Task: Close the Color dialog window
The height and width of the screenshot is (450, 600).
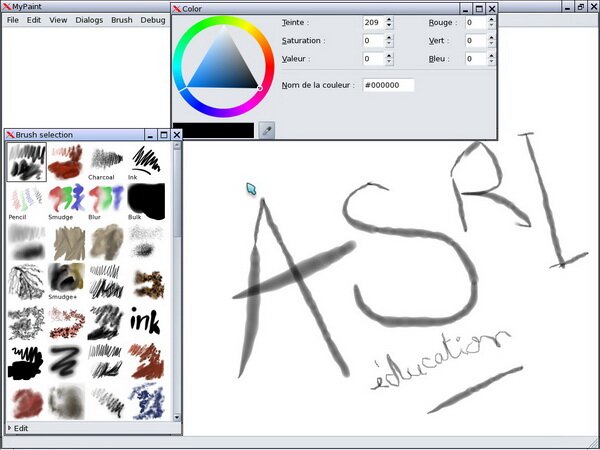Action: click(x=492, y=8)
